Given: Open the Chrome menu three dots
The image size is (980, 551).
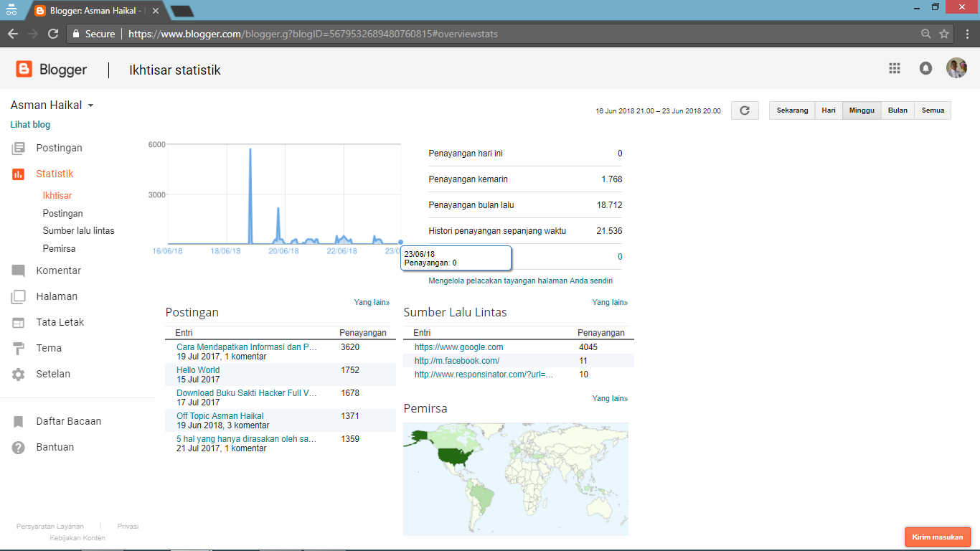Looking at the screenshot, I should click(966, 34).
